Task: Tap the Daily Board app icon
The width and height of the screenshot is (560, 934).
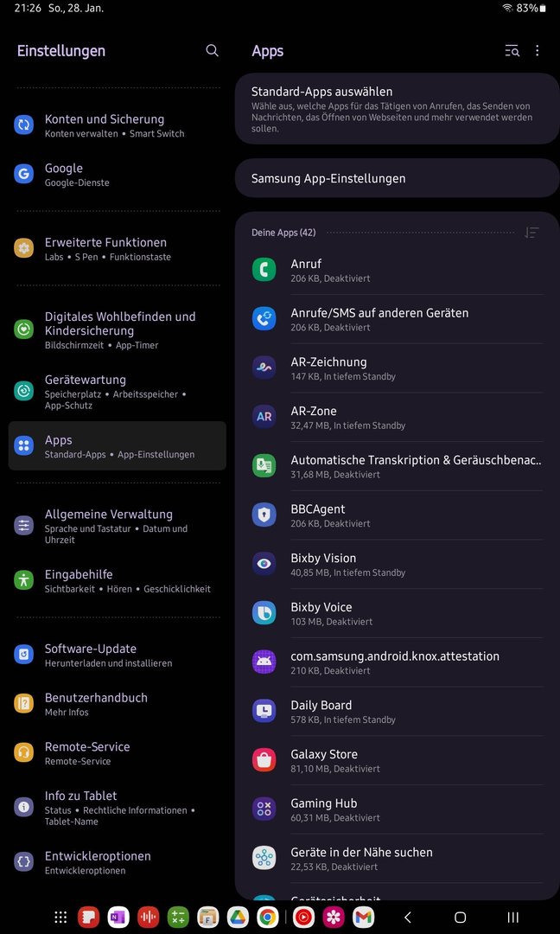Action: click(264, 711)
